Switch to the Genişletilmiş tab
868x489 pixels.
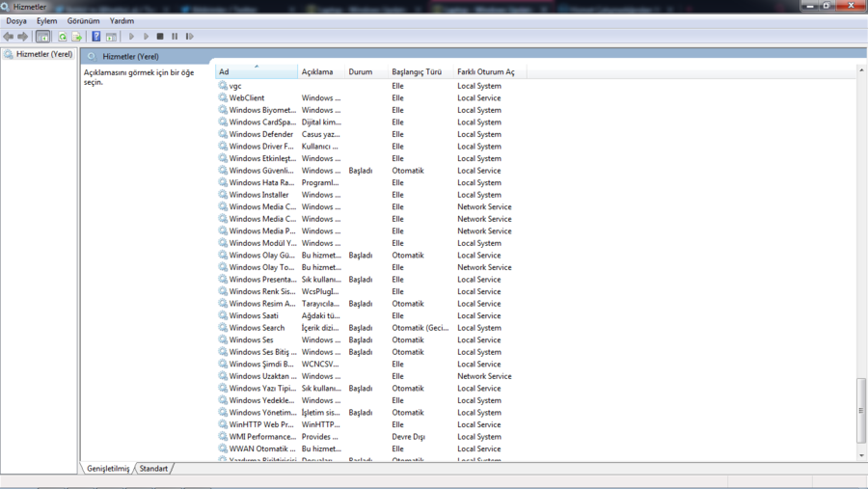(108, 469)
